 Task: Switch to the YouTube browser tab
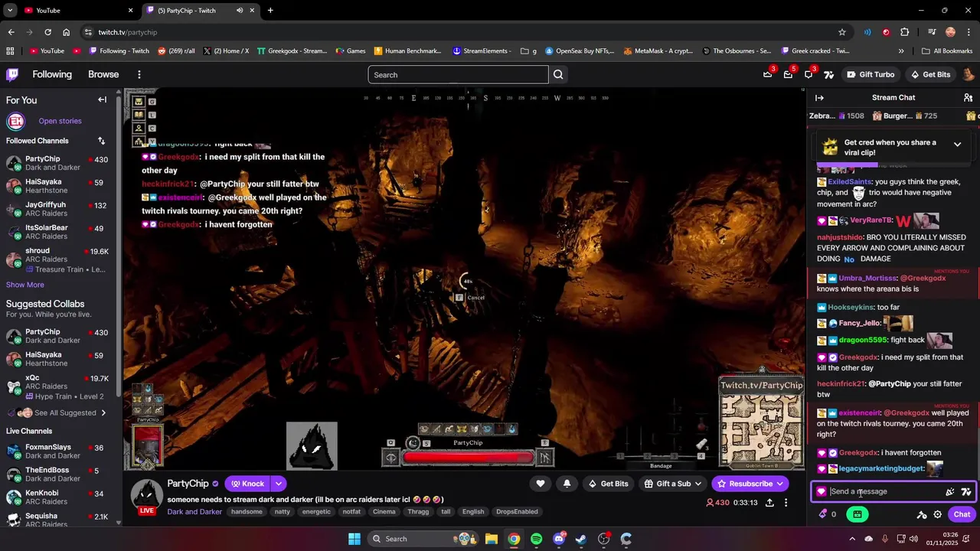point(78,10)
